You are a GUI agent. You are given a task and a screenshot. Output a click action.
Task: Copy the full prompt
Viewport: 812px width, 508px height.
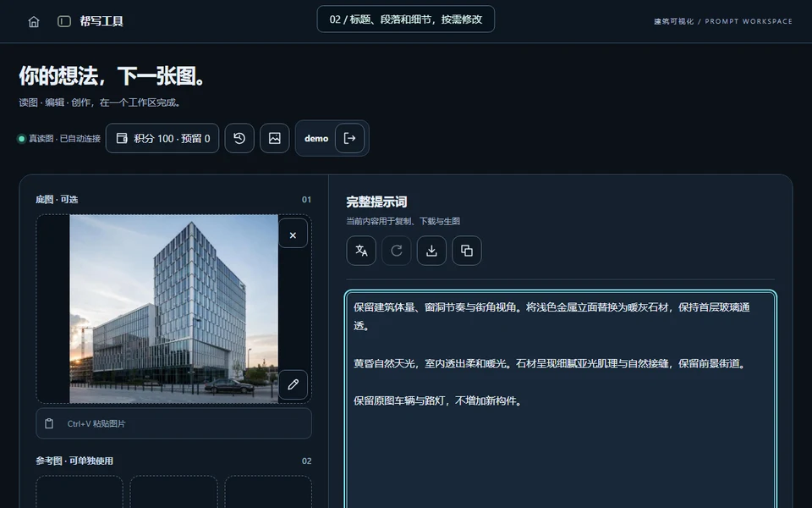coord(467,251)
